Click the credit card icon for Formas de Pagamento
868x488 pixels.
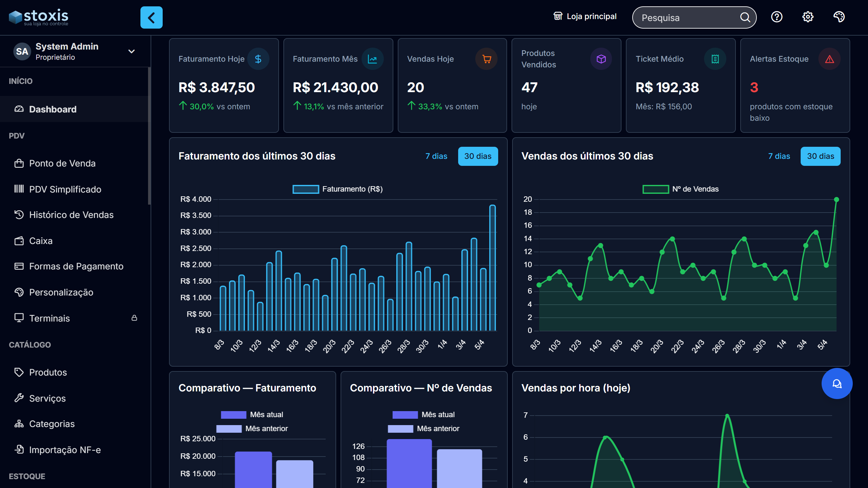coord(19,266)
